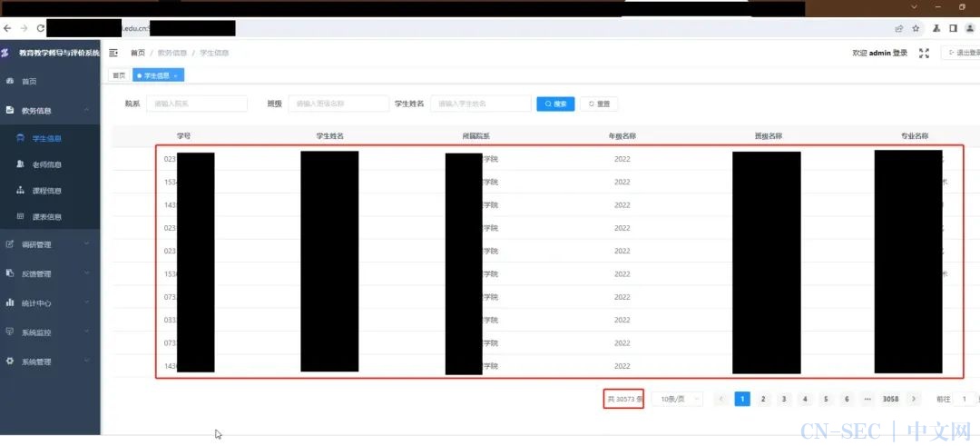
Task: Open the 10条/页 page size dropdown
Action: pyautogui.click(x=678, y=399)
